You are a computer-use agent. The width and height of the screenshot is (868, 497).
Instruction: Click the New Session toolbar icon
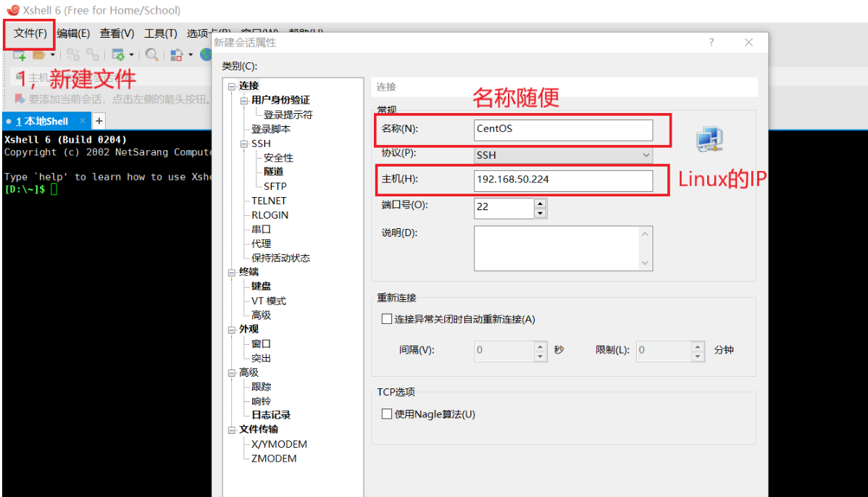(x=20, y=55)
